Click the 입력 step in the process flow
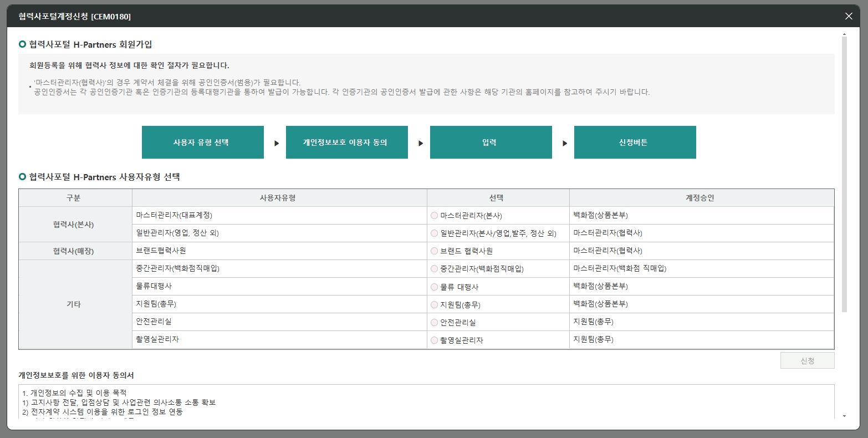 tap(491, 142)
